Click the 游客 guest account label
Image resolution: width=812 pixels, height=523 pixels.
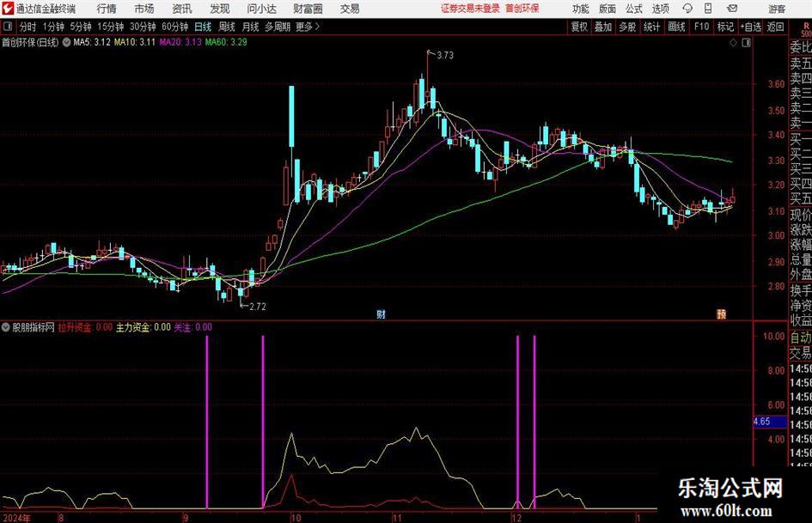(x=776, y=9)
